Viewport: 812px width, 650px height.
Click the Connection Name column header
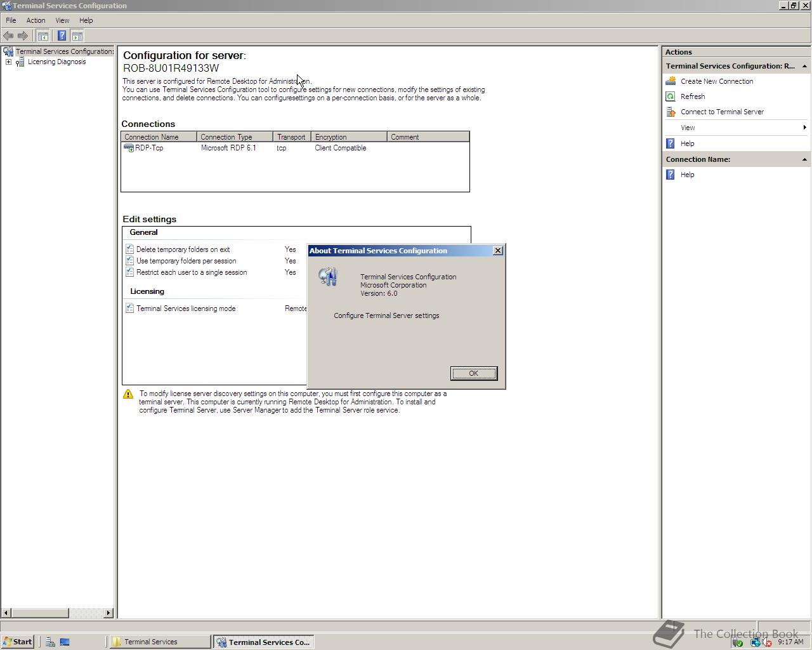[159, 137]
